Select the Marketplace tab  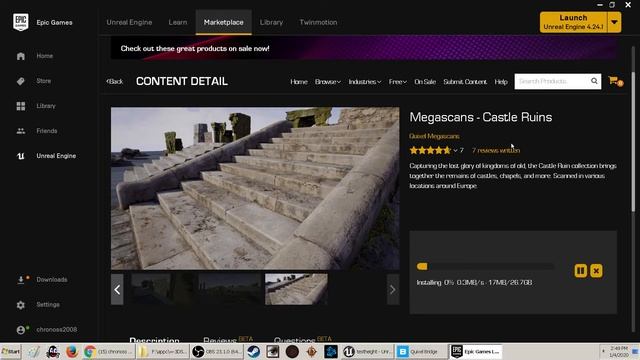223,22
